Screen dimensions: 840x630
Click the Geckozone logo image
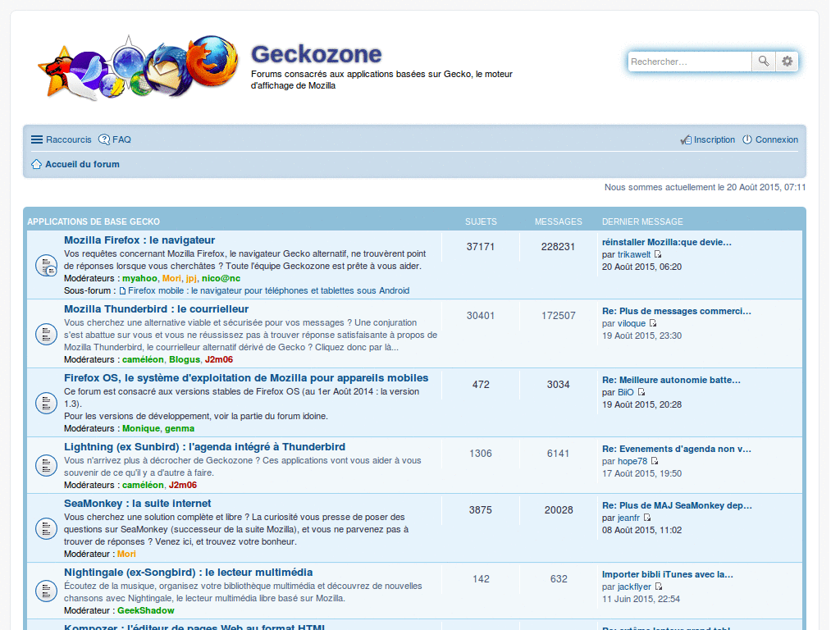(138, 67)
